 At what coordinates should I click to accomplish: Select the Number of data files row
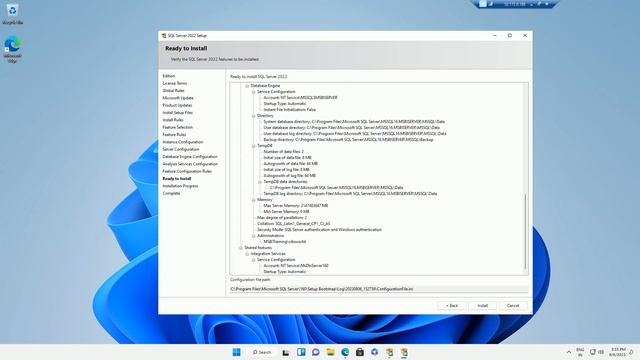click(284, 152)
